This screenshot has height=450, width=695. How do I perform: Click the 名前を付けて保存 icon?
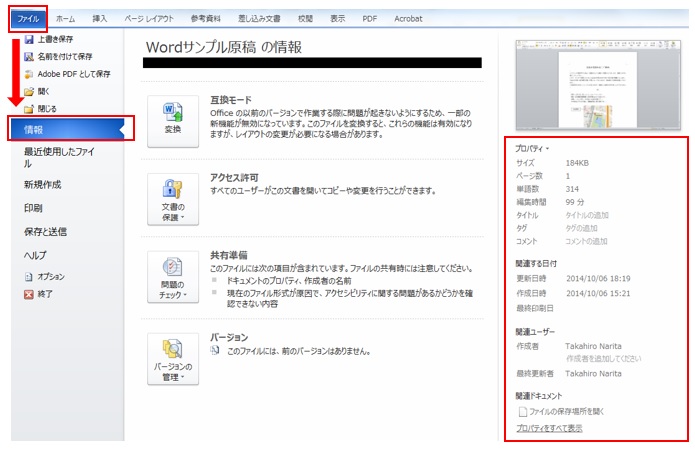tap(29, 57)
